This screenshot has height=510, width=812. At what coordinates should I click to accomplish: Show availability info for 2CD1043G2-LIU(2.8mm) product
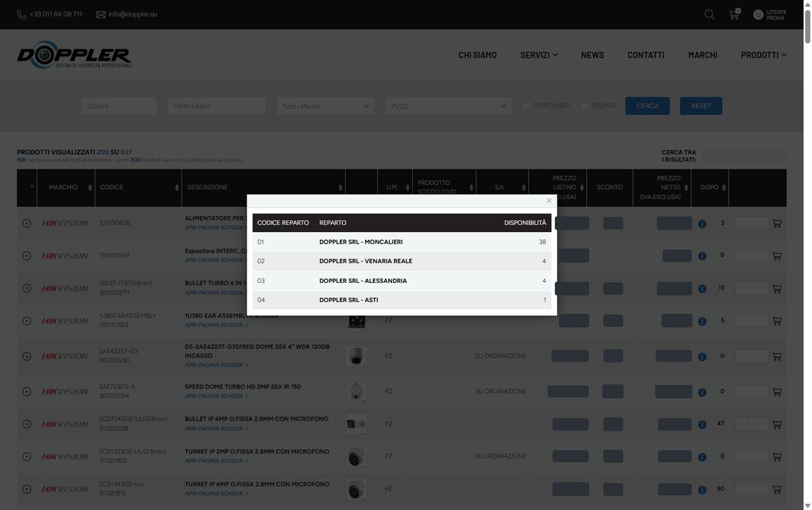(702, 425)
